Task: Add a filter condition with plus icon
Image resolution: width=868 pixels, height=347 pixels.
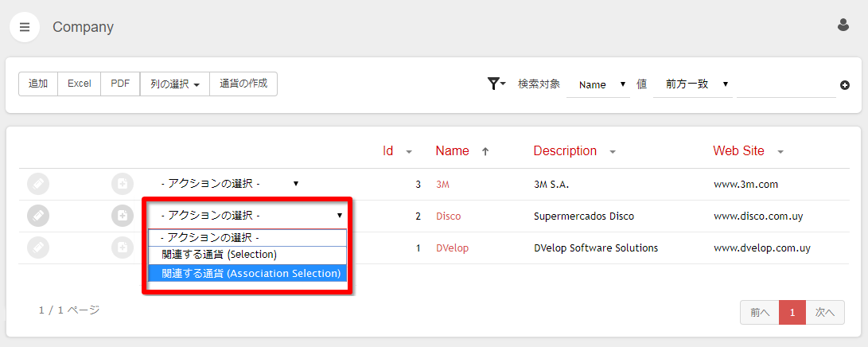Action: pos(845,85)
